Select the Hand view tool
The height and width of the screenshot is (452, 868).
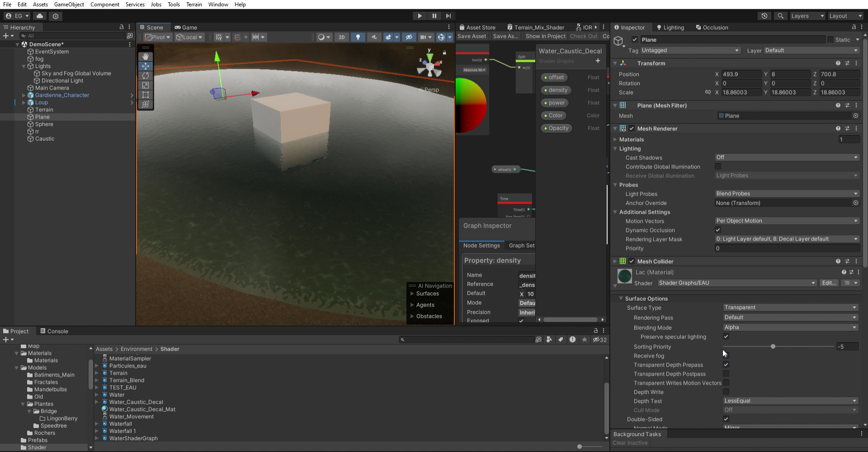coord(145,56)
